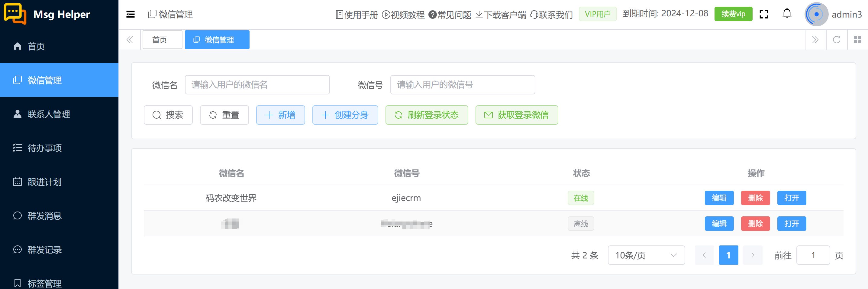Open tab options grid icon
The image size is (868, 289).
click(857, 40)
